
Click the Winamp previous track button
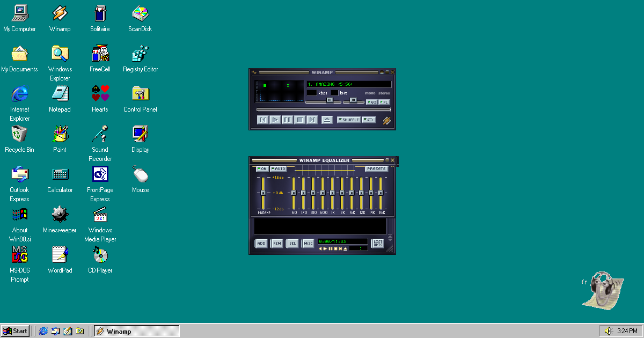(x=262, y=120)
